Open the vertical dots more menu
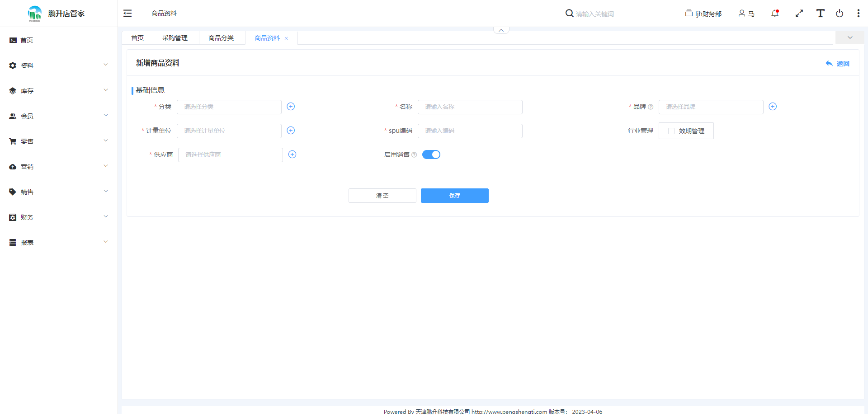This screenshot has height=417, width=868. point(859,13)
